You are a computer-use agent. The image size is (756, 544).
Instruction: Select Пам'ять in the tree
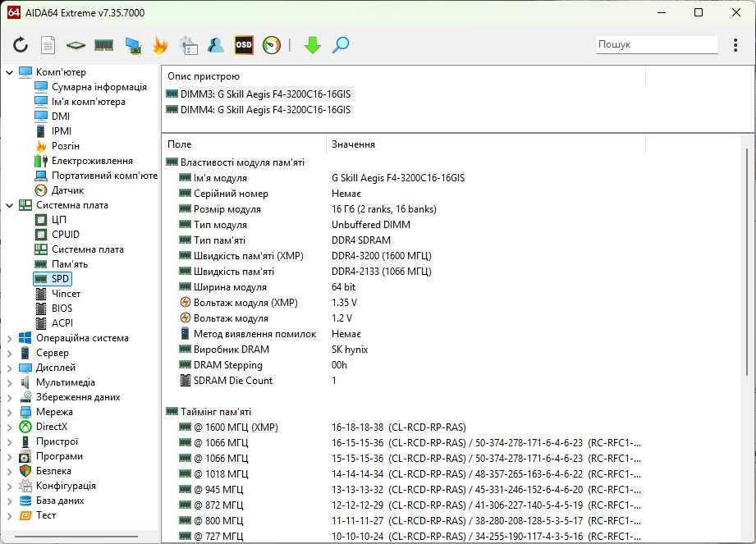[x=61, y=264]
